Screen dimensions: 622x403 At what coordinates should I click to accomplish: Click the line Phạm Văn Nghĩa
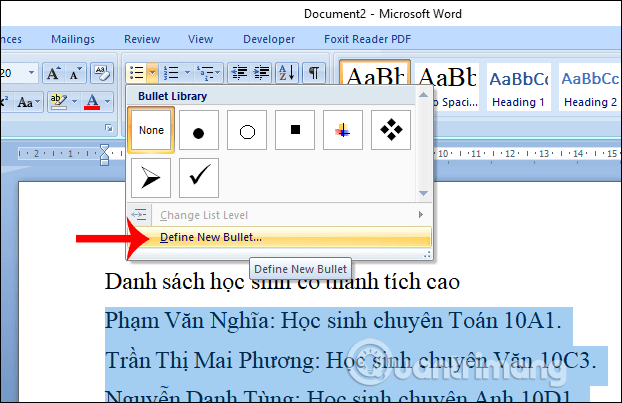click(x=333, y=320)
